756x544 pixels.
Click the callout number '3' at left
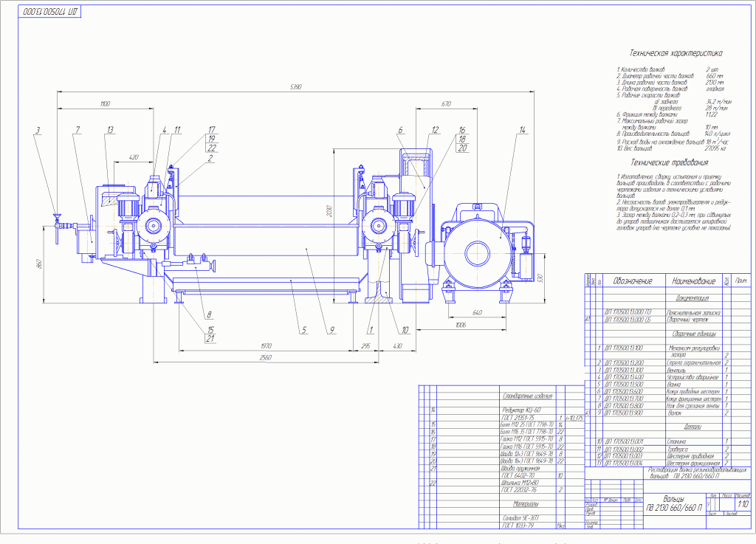click(x=37, y=130)
